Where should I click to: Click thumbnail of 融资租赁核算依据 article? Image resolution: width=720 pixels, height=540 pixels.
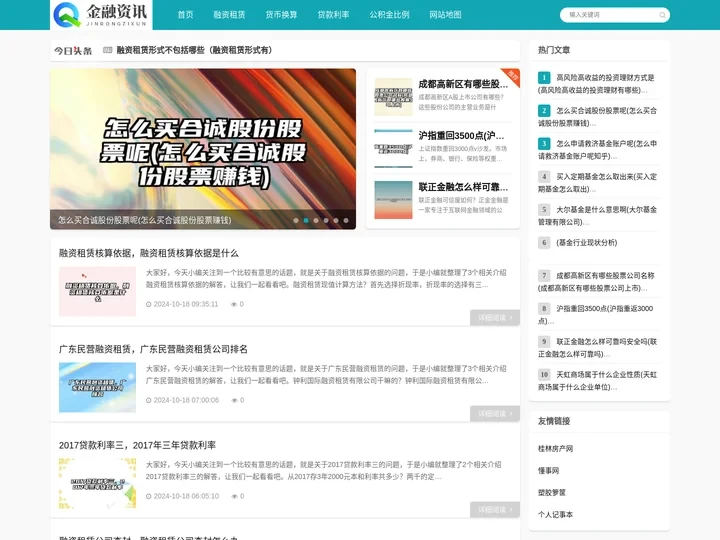tap(97, 291)
